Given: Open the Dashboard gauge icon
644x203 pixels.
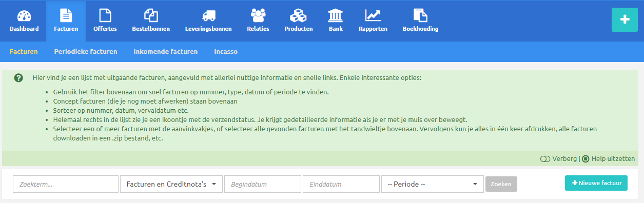Looking at the screenshot, I should click(24, 15).
